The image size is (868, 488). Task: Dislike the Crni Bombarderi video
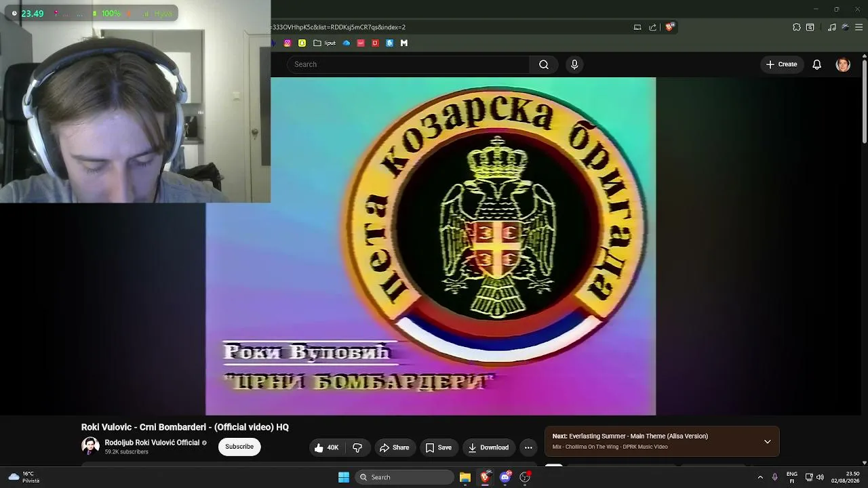tap(357, 447)
